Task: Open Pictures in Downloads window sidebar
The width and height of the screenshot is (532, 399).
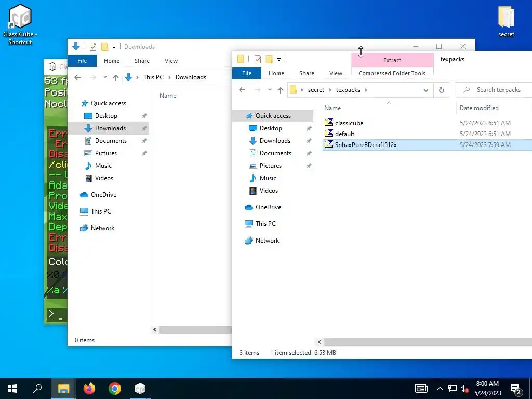Action: pyautogui.click(x=106, y=153)
